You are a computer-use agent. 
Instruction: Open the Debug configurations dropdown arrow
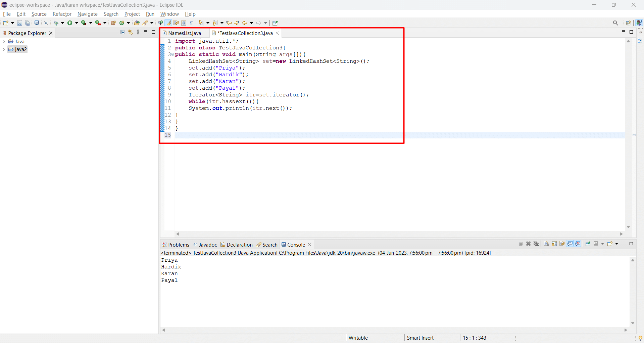[62, 23]
